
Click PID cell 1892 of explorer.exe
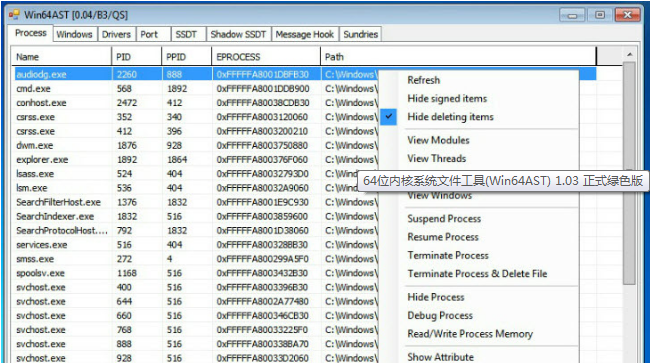[x=127, y=160]
